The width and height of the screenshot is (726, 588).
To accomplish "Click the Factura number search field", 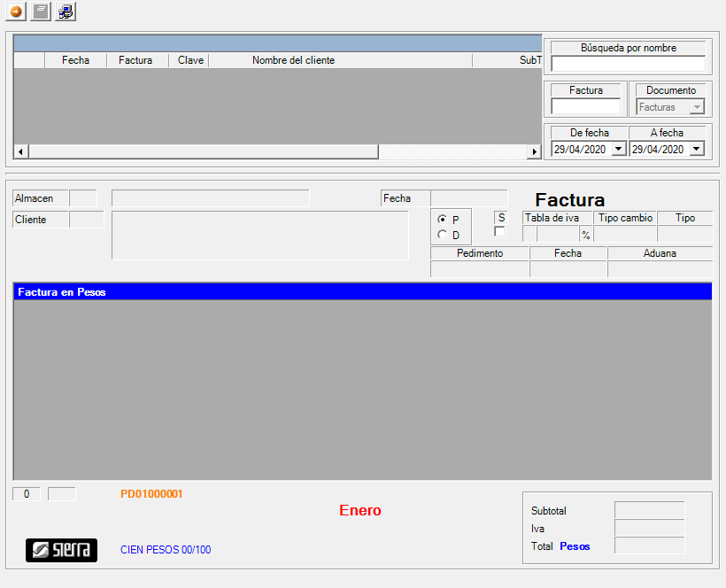I will click(x=585, y=106).
